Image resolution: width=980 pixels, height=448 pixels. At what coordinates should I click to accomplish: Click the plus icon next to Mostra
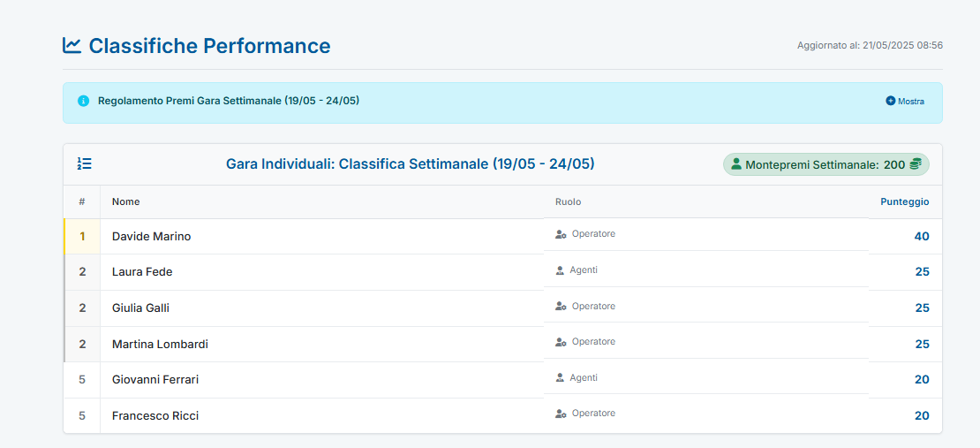coord(891,101)
